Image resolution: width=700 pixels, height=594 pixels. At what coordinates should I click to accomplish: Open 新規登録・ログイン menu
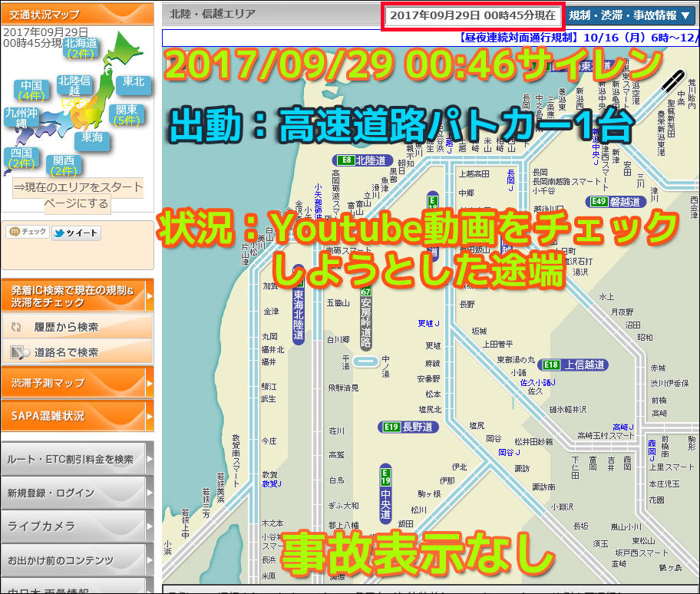pos(78,493)
